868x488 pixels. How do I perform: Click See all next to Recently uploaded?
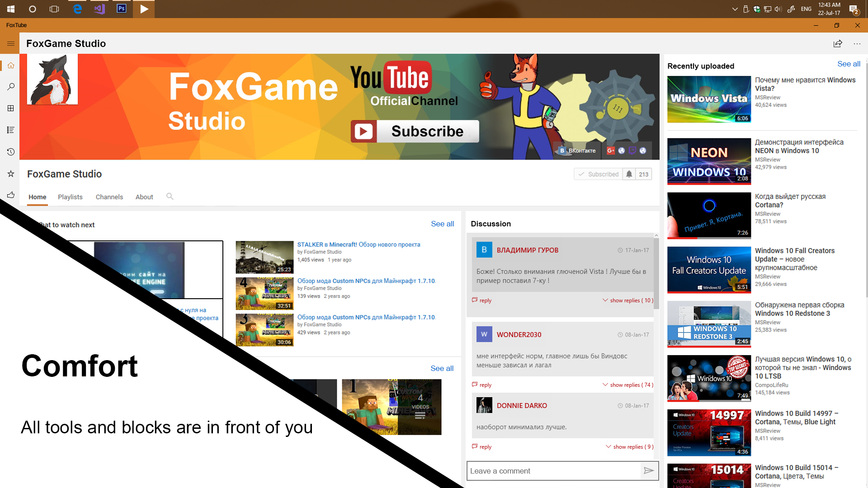coord(849,64)
